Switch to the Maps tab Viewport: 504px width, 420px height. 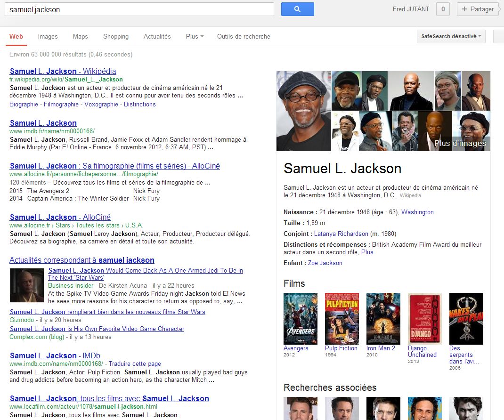tap(81, 37)
